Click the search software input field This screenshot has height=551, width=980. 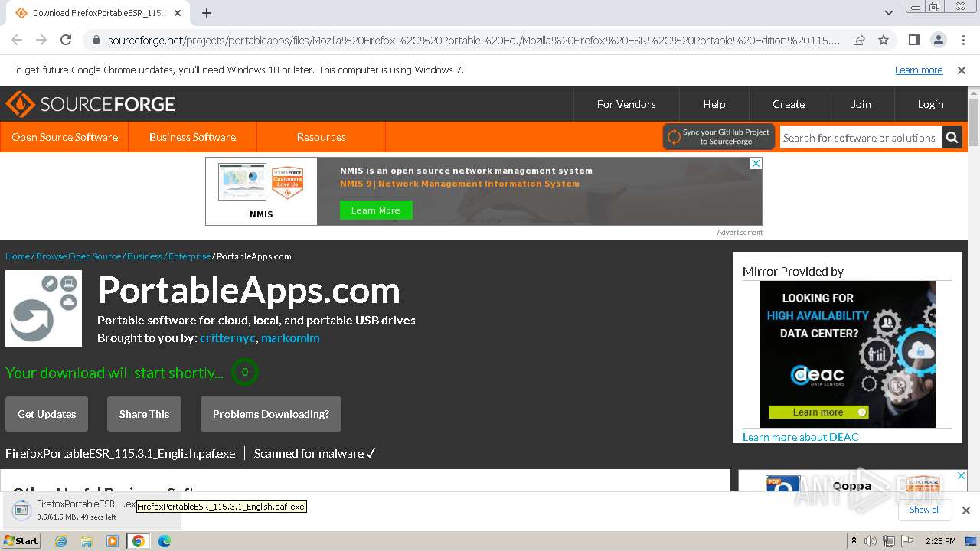[x=861, y=138]
